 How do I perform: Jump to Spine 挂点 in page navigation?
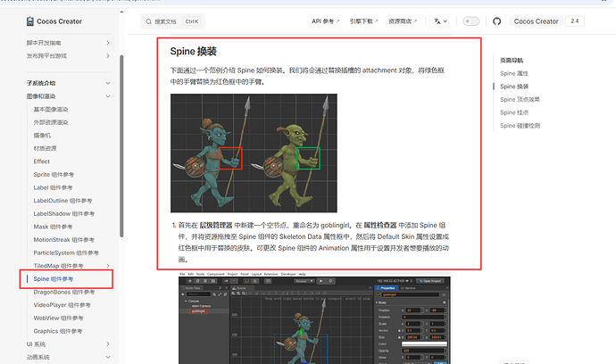514,112
